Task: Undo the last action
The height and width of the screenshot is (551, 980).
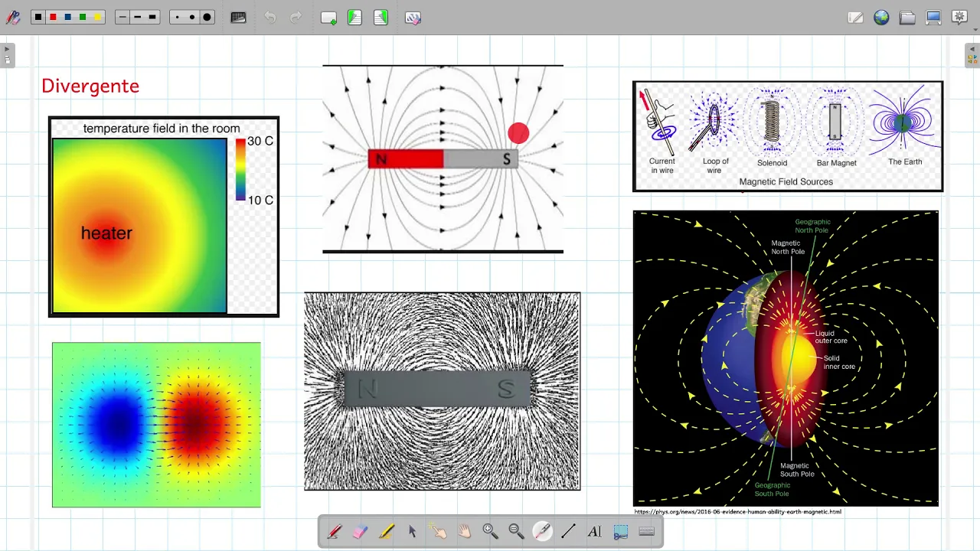Action: tap(270, 18)
